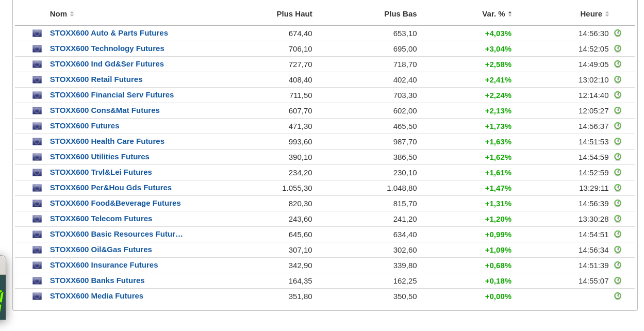The image size is (644, 331).
Task: Click the flag icon beside STOXX600 Health Care Futures
Action: click(37, 141)
